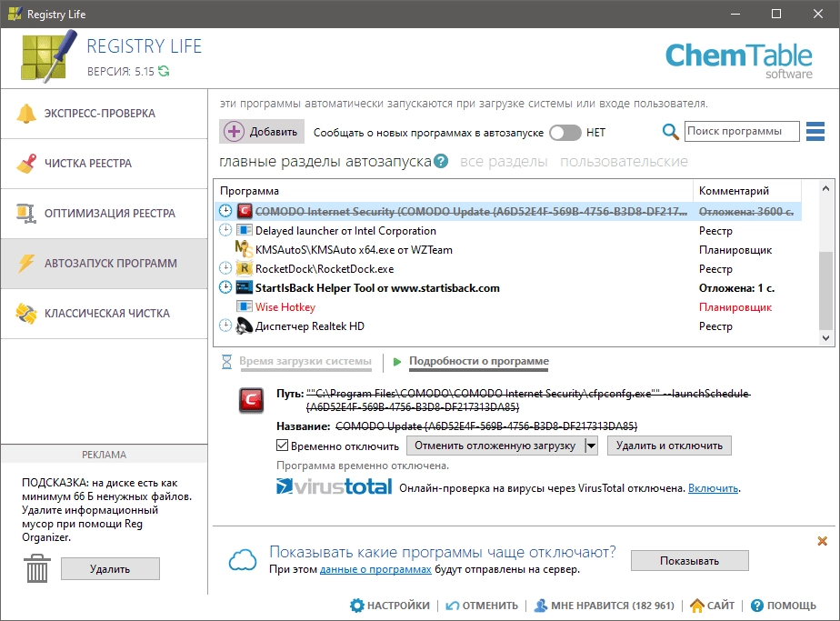Open the Отменить отложенную загрузку dropdown arrow
Viewport: 840px width, 621px height.
point(591,446)
